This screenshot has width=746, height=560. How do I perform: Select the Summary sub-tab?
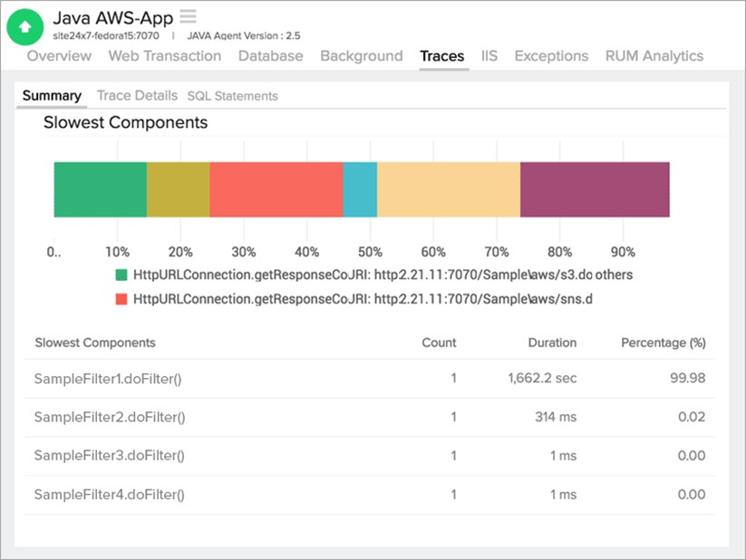[52, 95]
